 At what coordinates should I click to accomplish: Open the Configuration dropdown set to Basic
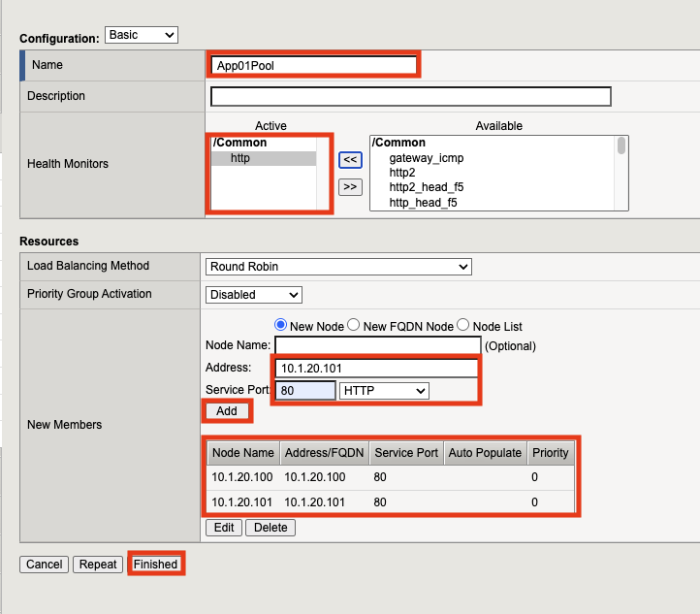(x=142, y=35)
